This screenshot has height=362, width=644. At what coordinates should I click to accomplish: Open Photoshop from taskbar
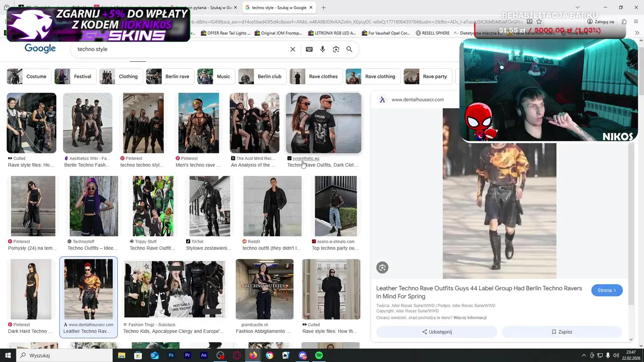pos(171,355)
